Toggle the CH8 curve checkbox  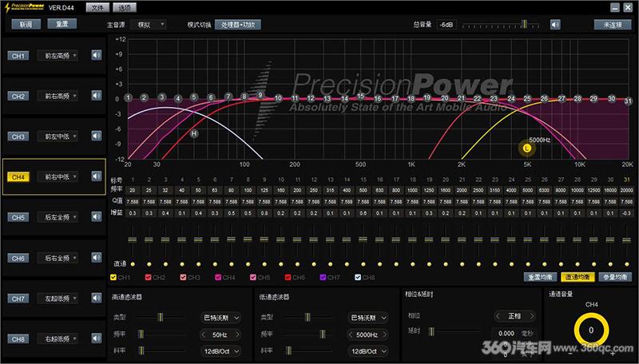(x=358, y=277)
